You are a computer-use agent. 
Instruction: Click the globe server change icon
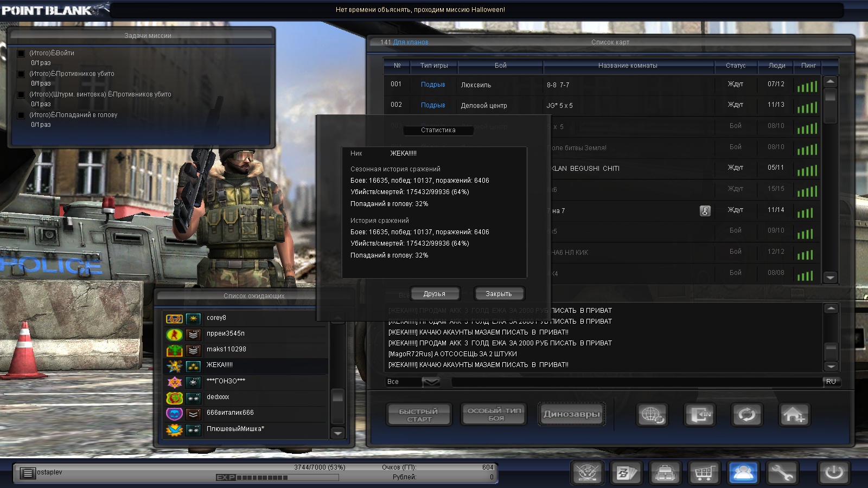click(652, 415)
